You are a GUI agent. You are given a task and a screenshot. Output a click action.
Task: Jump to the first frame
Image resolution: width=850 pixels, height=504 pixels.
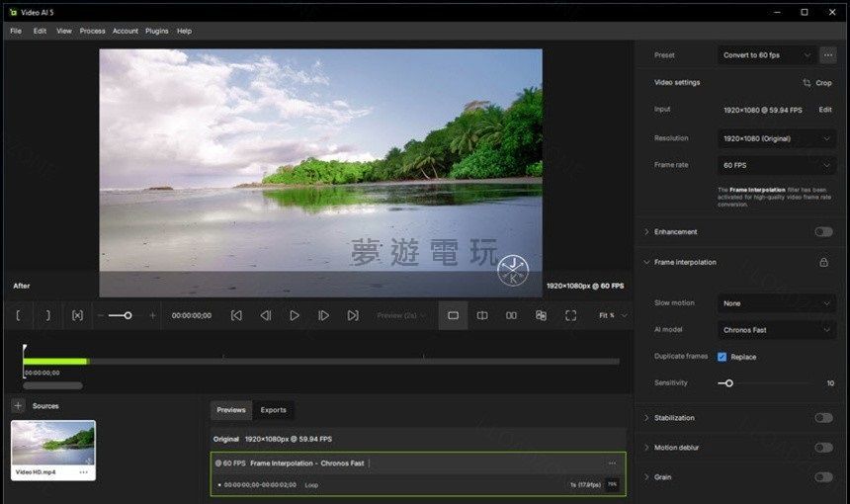[236, 315]
